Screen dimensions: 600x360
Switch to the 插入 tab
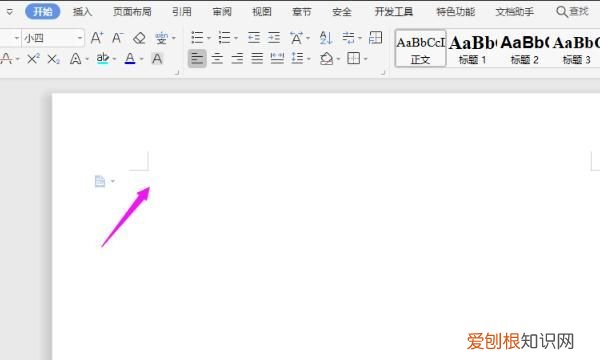83,11
